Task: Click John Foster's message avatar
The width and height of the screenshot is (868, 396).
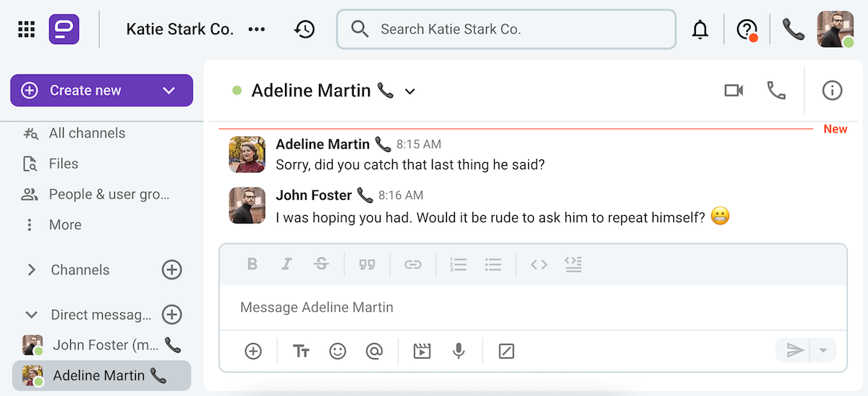Action: (x=247, y=206)
